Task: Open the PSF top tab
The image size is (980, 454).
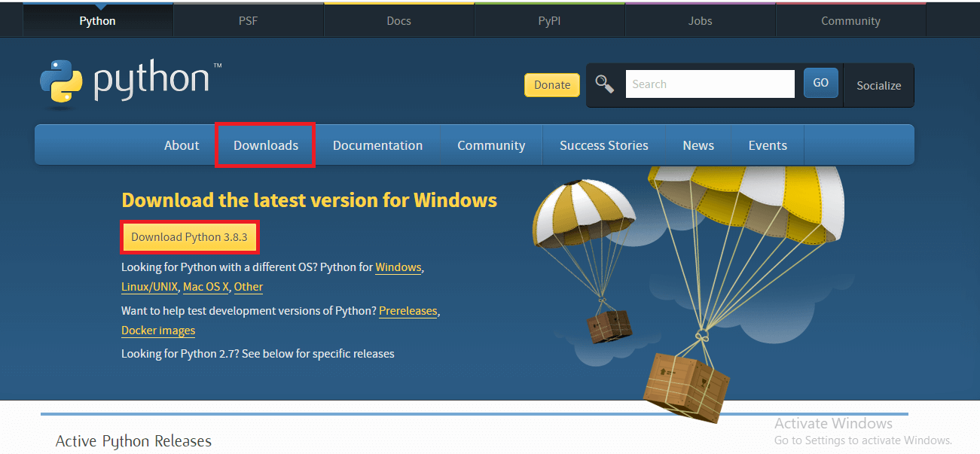Action: click(249, 21)
